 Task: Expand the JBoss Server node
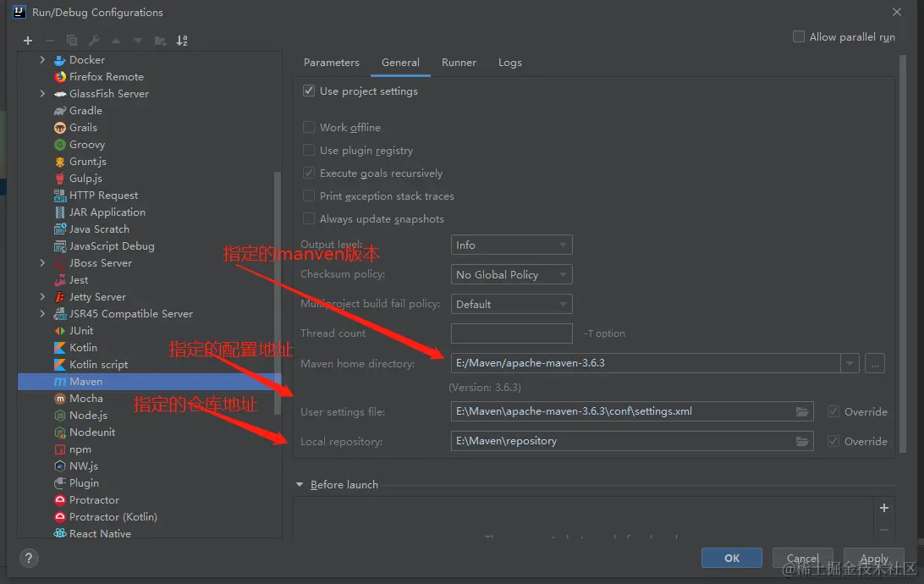(x=42, y=263)
